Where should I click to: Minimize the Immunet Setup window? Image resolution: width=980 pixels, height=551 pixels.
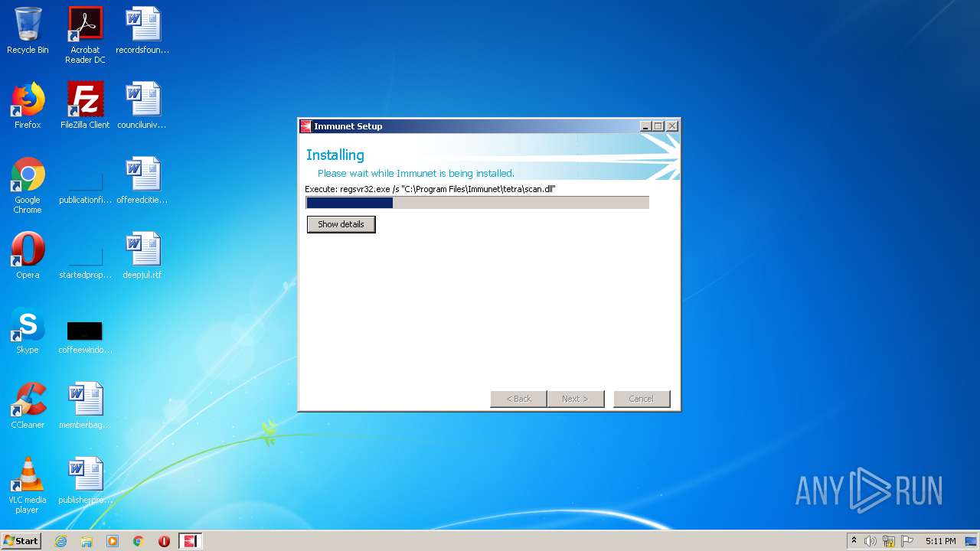[645, 126]
